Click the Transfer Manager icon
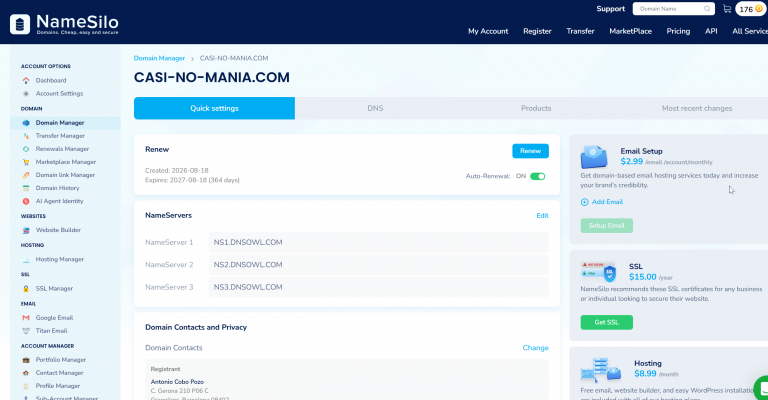Viewport: 768px width, 400px height. [x=26, y=136]
